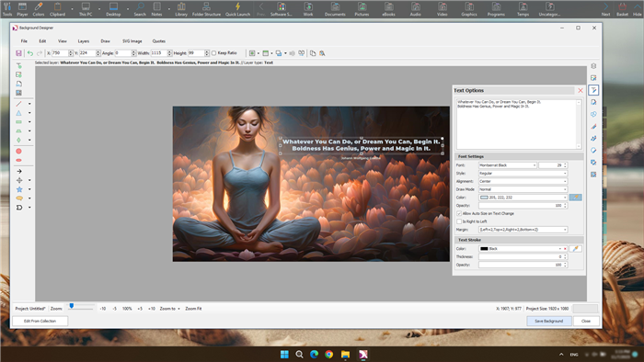Open the Quotes menu
The width and height of the screenshot is (644, 362).
[158, 41]
